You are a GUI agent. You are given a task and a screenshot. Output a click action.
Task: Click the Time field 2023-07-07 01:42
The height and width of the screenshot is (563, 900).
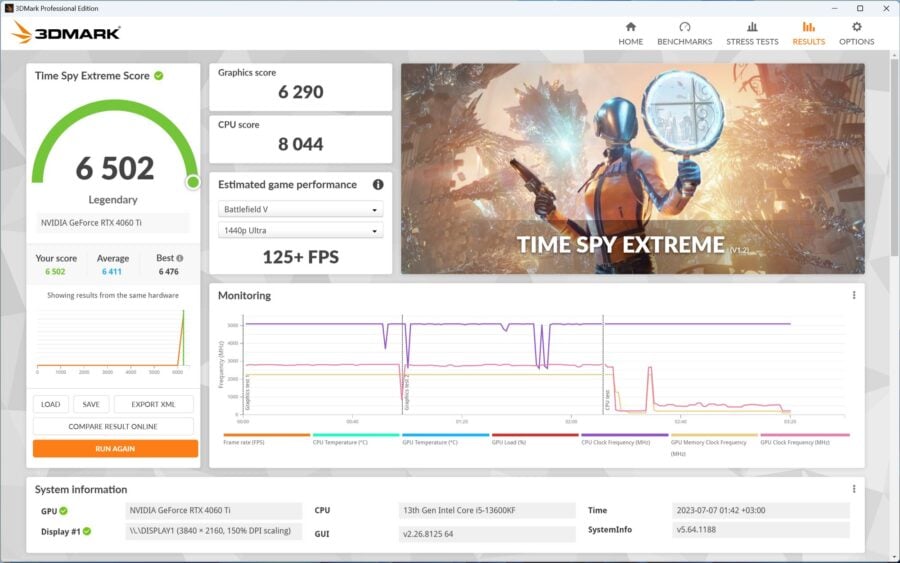(x=761, y=511)
